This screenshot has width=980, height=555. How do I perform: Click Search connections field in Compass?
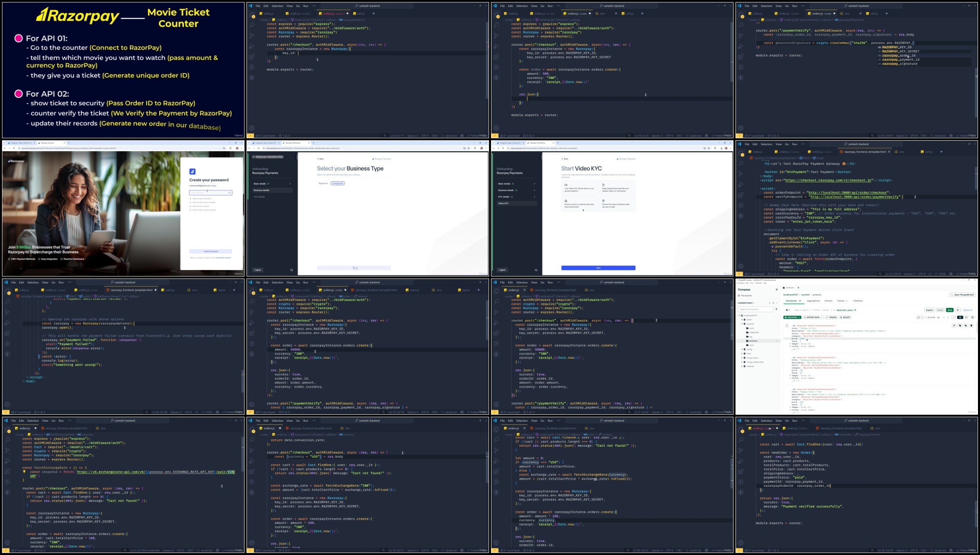755,309
